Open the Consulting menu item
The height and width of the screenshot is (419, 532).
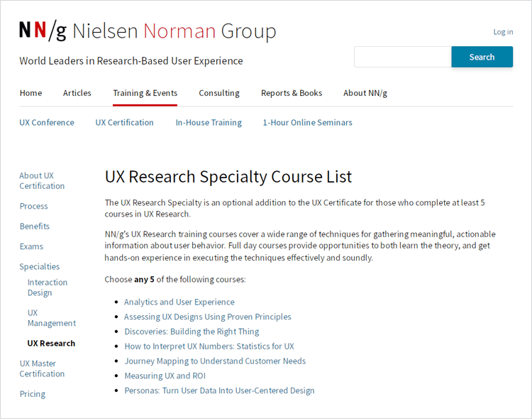(219, 93)
